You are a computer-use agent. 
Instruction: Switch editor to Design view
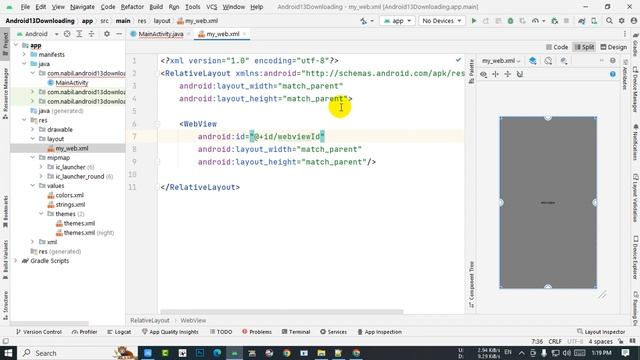coord(613,47)
